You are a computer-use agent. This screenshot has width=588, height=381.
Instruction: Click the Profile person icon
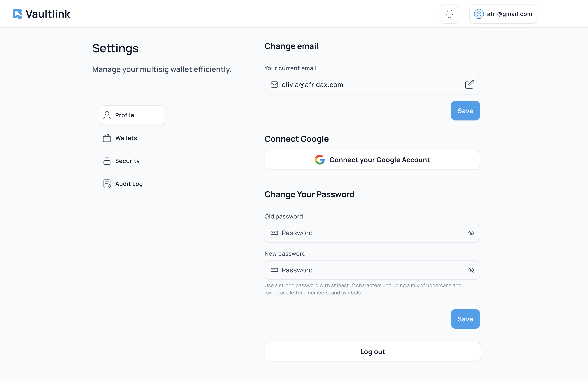(x=107, y=115)
